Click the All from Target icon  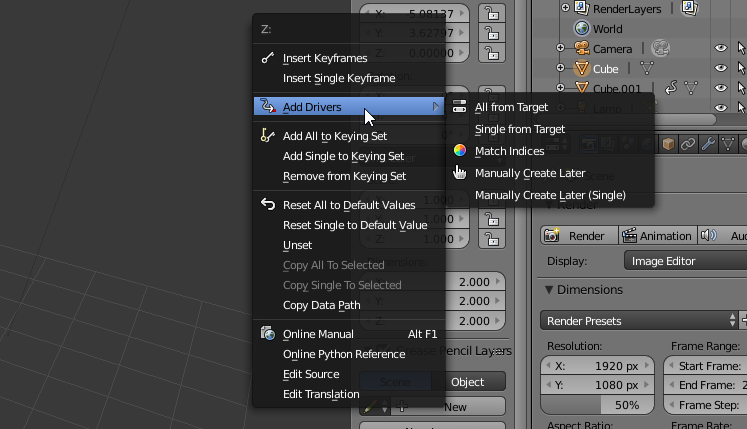(459, 106)
